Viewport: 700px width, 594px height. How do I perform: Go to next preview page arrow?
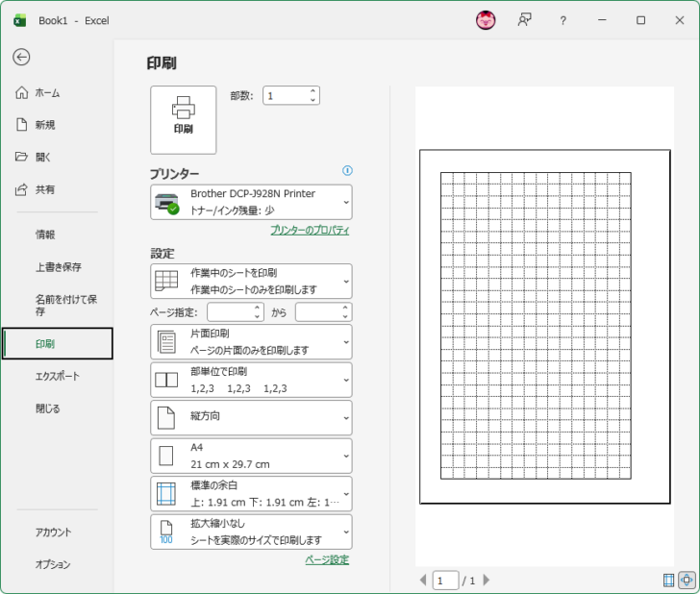[487, 580]
